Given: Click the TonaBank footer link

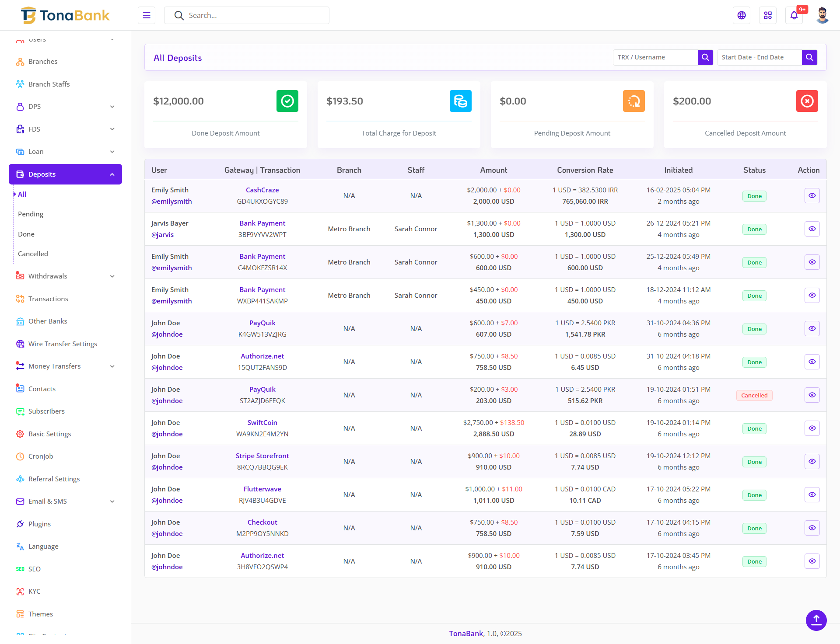Looking at the screenshot, I should [x=466, y=634].
